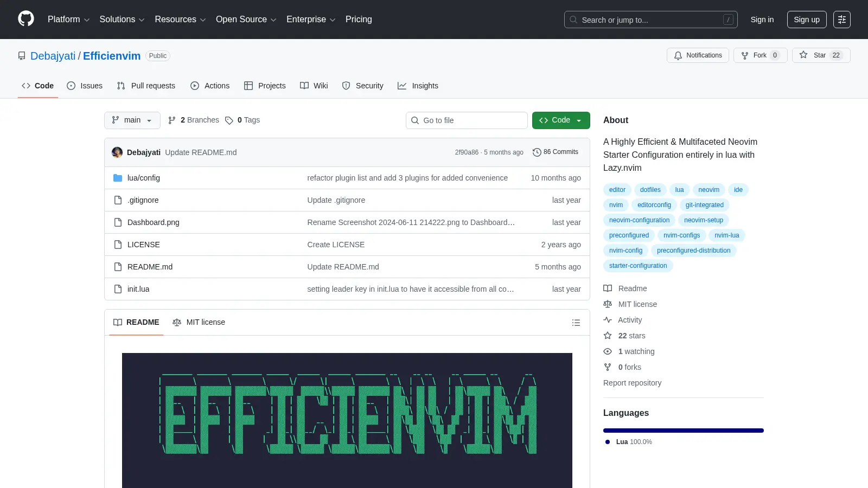868x488 pixels.
Task: Click the repository icon beside Debajyati
Action: [x=22, y=56]
